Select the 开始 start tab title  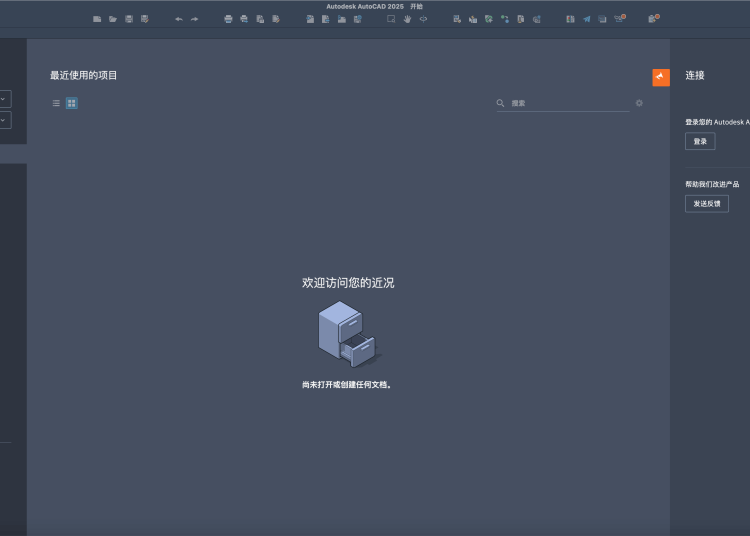pyautogui.click(x=416, y=6)
